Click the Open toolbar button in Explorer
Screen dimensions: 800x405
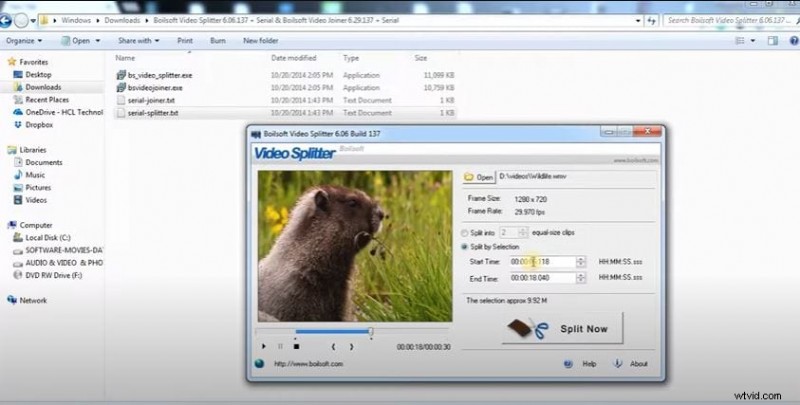click(76, 41)
